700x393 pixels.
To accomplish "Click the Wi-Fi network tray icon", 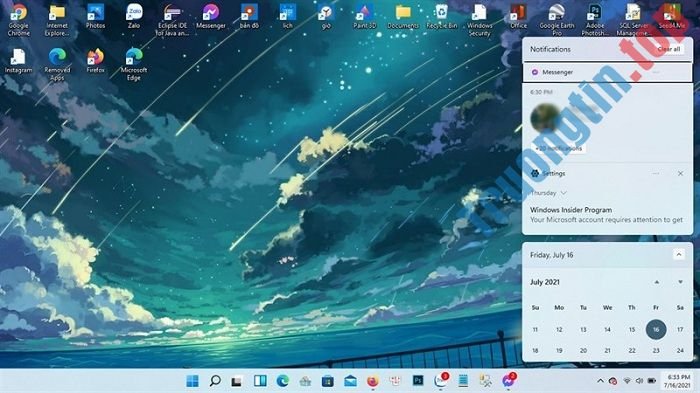I will pyautogui.click(x=627, y=381).
